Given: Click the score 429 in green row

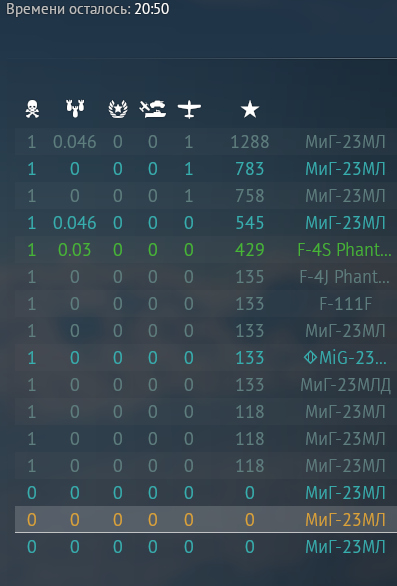Looking at the screenshot, I should pos(250,250).
